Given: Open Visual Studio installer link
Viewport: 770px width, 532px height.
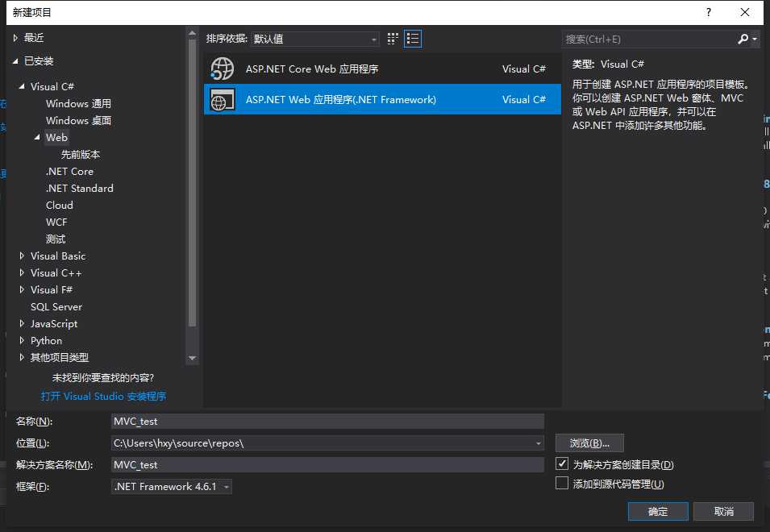Looking at the screenshot, I should pos(104,396).
